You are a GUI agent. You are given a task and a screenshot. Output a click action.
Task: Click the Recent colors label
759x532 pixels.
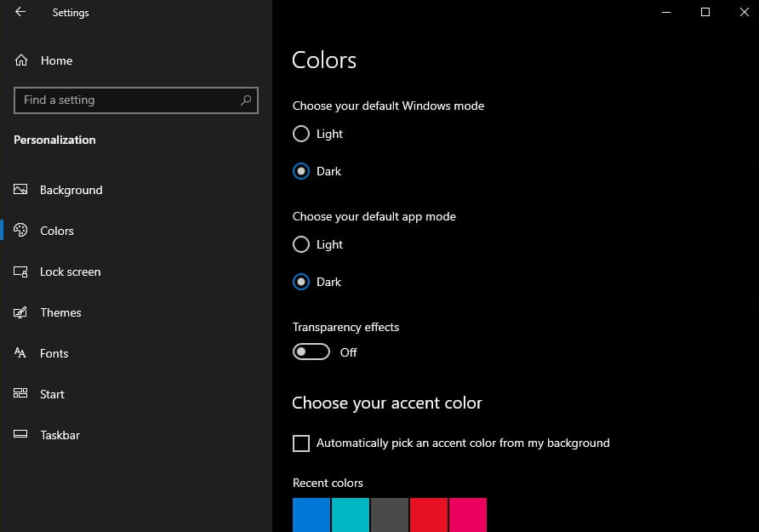point(328,483)
